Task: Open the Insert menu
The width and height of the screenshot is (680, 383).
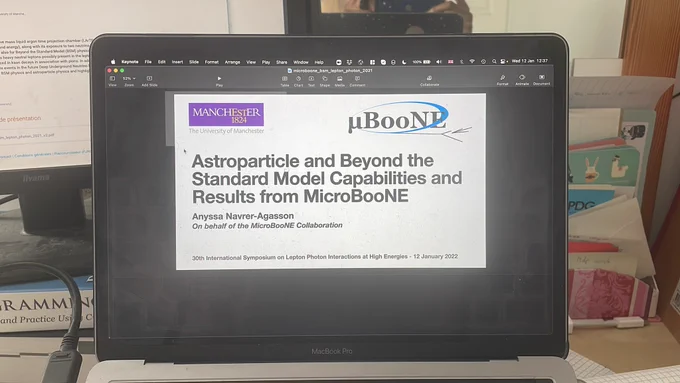Action: [177, 62]
